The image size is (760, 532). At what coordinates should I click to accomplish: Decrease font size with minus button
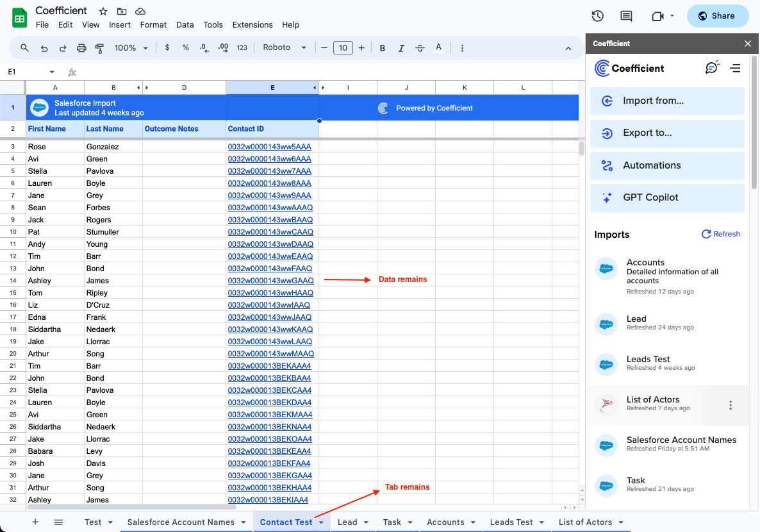click(x=324, y=47)
